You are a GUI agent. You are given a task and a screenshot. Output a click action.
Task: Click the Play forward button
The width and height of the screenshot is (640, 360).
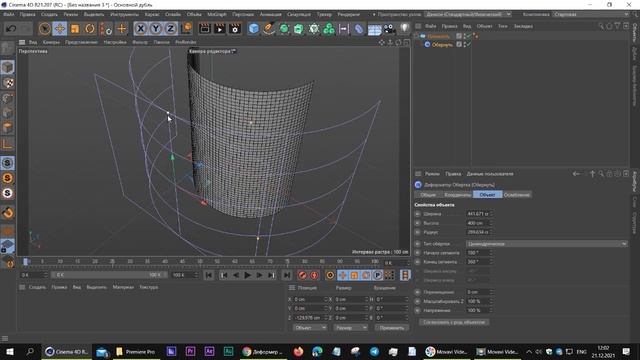tap(247, 275)
